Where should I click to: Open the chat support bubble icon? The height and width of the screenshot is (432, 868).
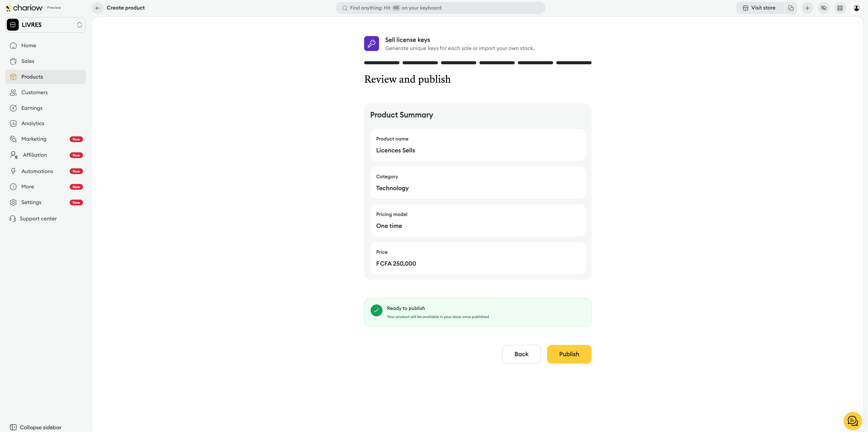852,421
